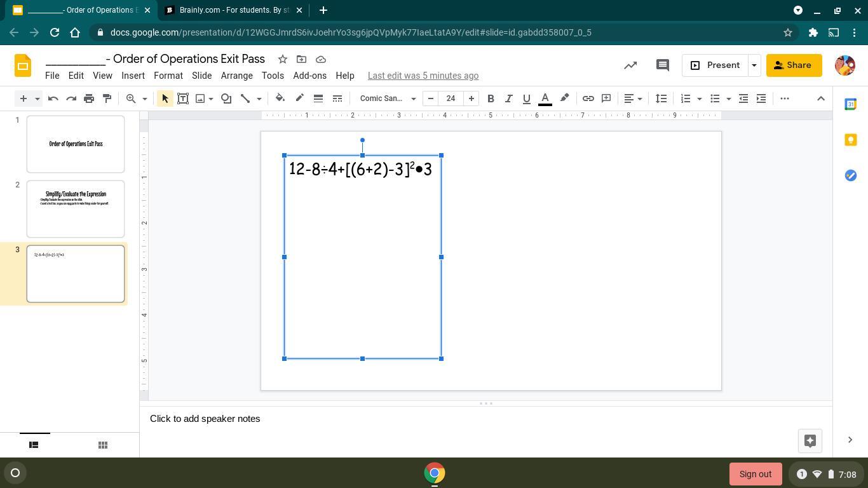Open Google Keep in side panel
Screen dimensions: 868x488
point(850,140)
